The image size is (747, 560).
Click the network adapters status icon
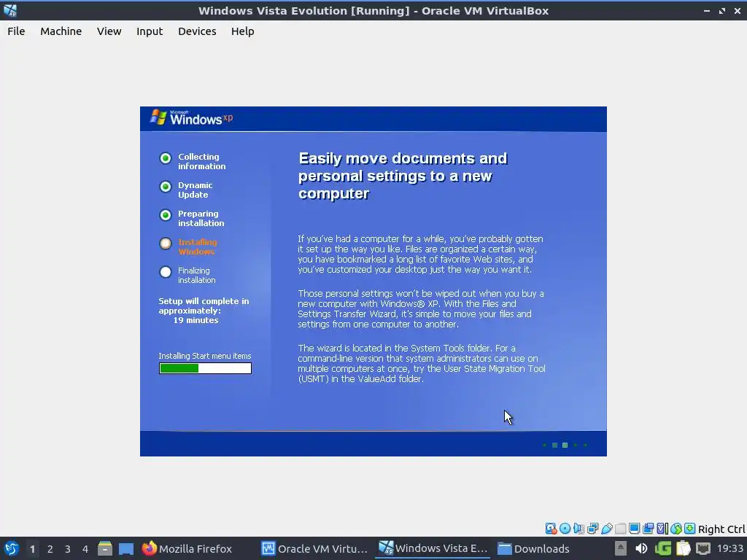coord(592,529)
